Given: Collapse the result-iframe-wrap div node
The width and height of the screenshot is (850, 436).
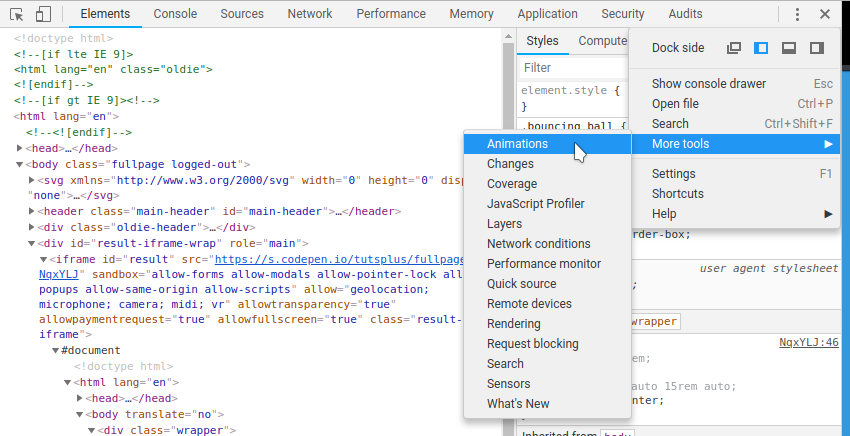Looking at the screenshot, I should click(x=31, y=244).
